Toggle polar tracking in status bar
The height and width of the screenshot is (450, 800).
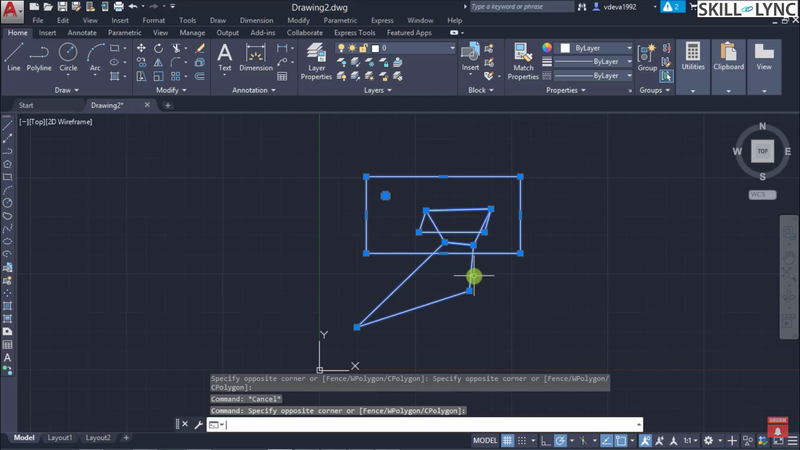pos(561,440)
